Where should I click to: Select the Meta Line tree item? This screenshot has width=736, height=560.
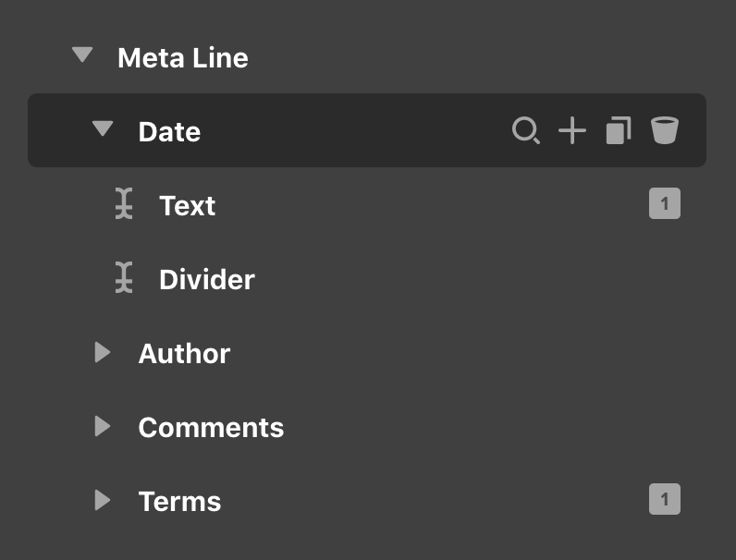(x=183, y=57)
